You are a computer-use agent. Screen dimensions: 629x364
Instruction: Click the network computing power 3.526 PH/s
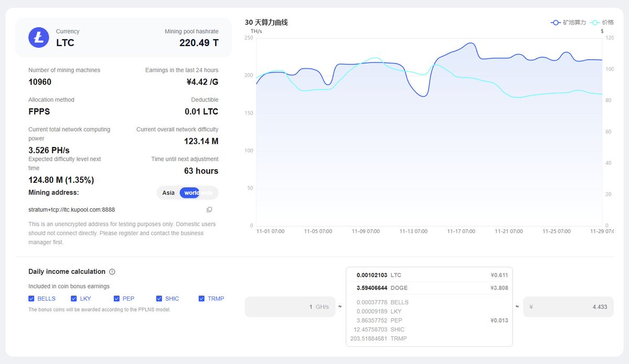click(x=49, y=150)
